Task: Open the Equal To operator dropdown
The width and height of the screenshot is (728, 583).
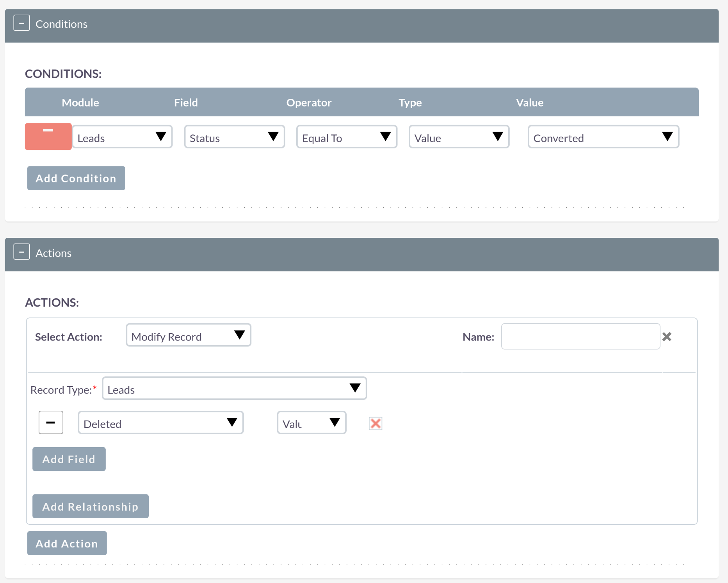Action: coord(347,137)
